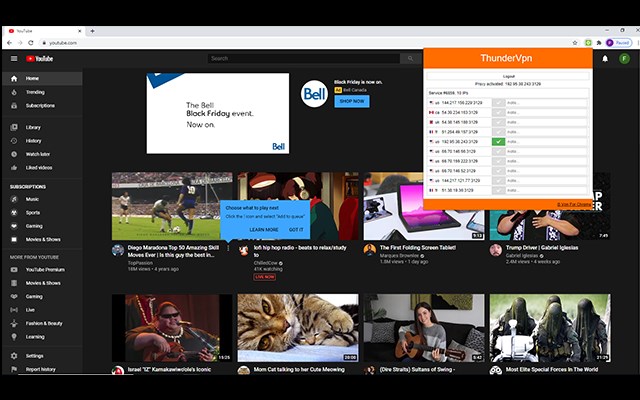Bookmark this page with the star
Screen dimensions: 640x400
pyautogui.click(x=575, y=42)
